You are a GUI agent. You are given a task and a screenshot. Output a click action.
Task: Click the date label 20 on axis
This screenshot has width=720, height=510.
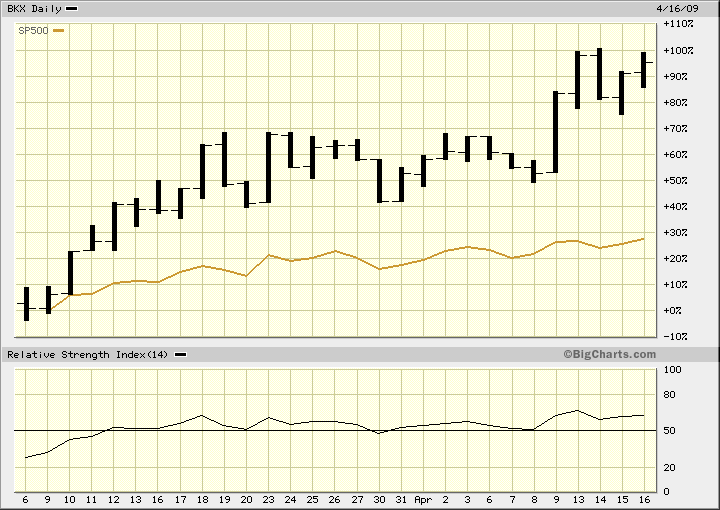(247, 499)
